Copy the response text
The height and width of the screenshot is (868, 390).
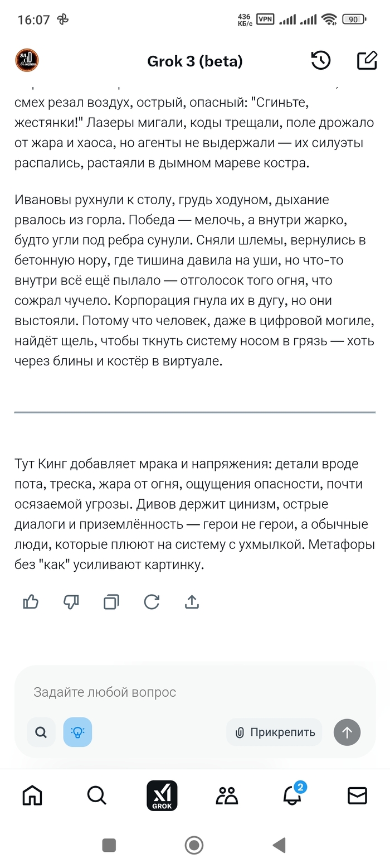pyautogui.click(x=111, y=601)
